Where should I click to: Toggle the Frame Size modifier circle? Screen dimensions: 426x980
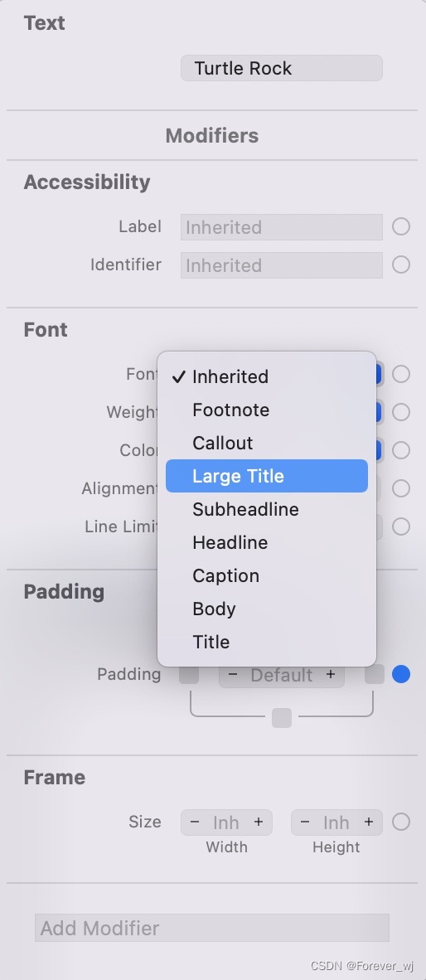pyautogui.click(x=401, y=822)
